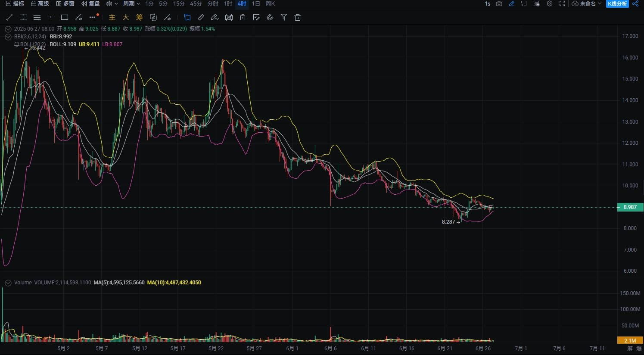
Task: Select the parallel lines drawing tool
Action: pyautogui.click(x=37, y=17)
